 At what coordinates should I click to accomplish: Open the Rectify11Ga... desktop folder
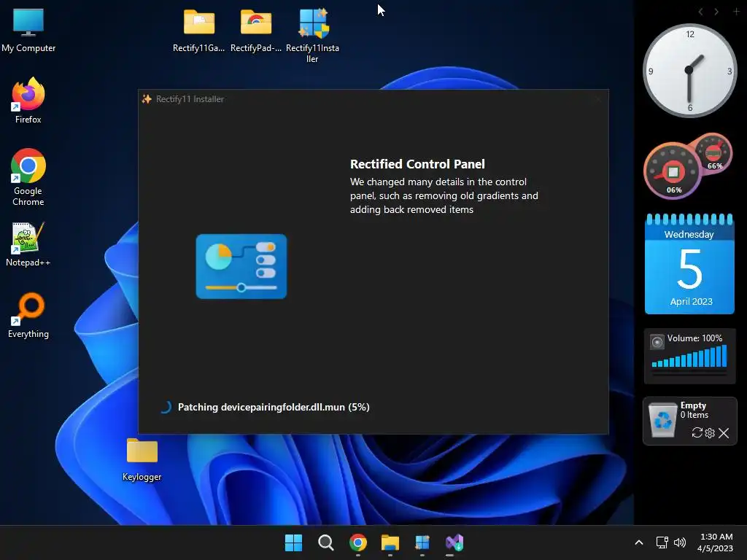point(198,31)
